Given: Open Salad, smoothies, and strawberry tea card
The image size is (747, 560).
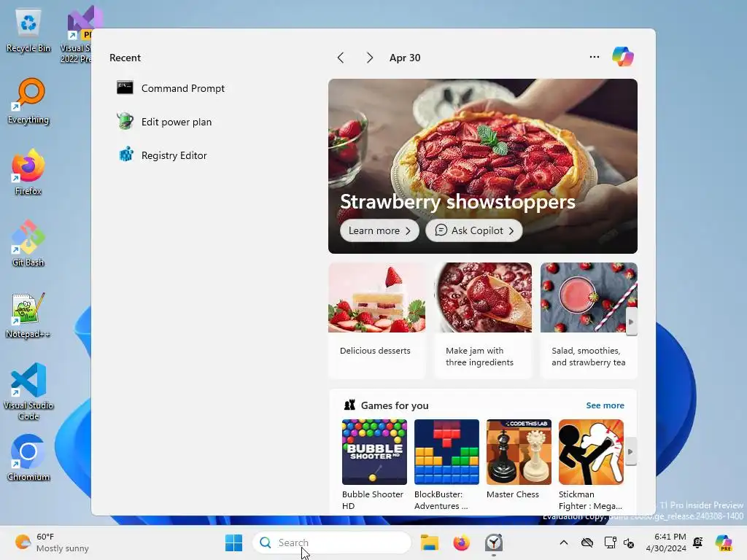Looking at the screenshot, I should coord(589,321).
